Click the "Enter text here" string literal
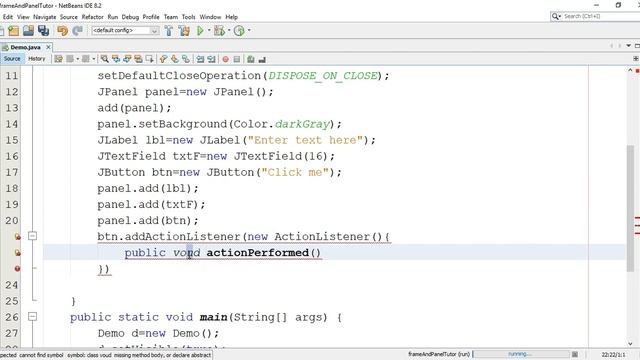This screenshot has height=360, width=640. click(305, 140)
